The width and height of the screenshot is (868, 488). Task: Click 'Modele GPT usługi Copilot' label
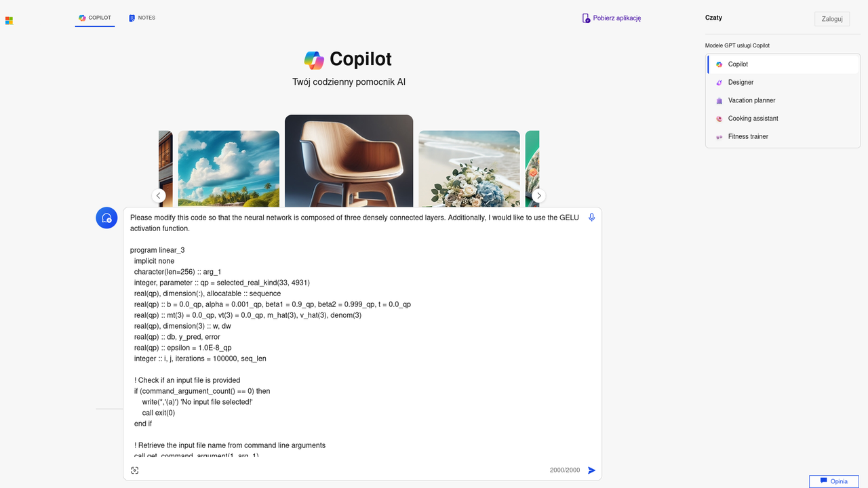point(737,45)
